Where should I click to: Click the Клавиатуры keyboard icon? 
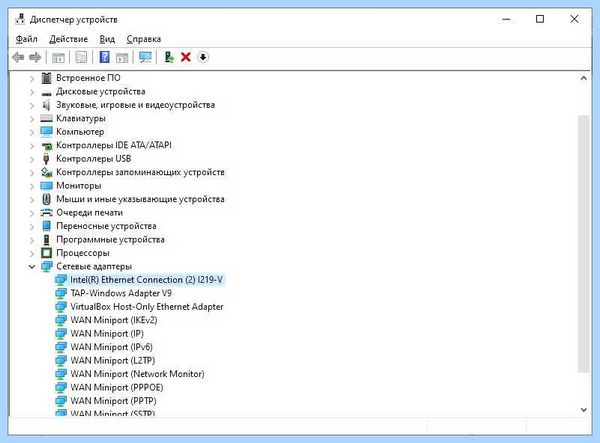pyautogui.click(x=46, y=118)
